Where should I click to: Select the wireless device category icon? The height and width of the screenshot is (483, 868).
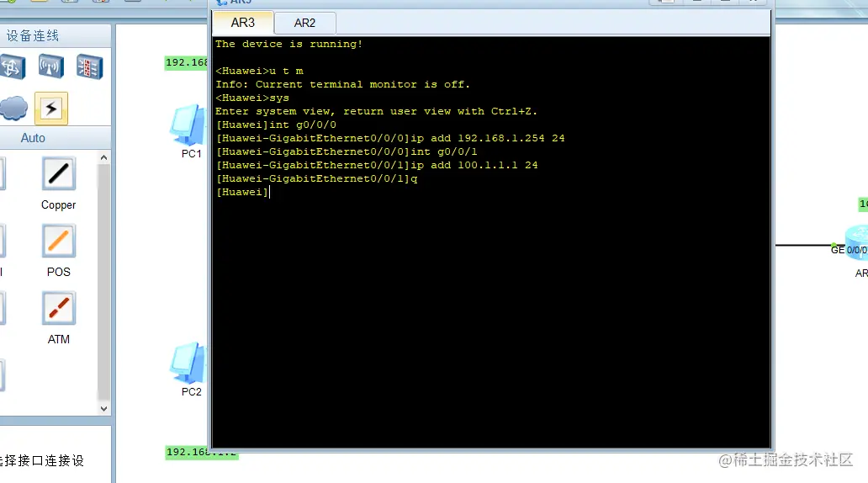pyautogui.click(x=51, y=67)
